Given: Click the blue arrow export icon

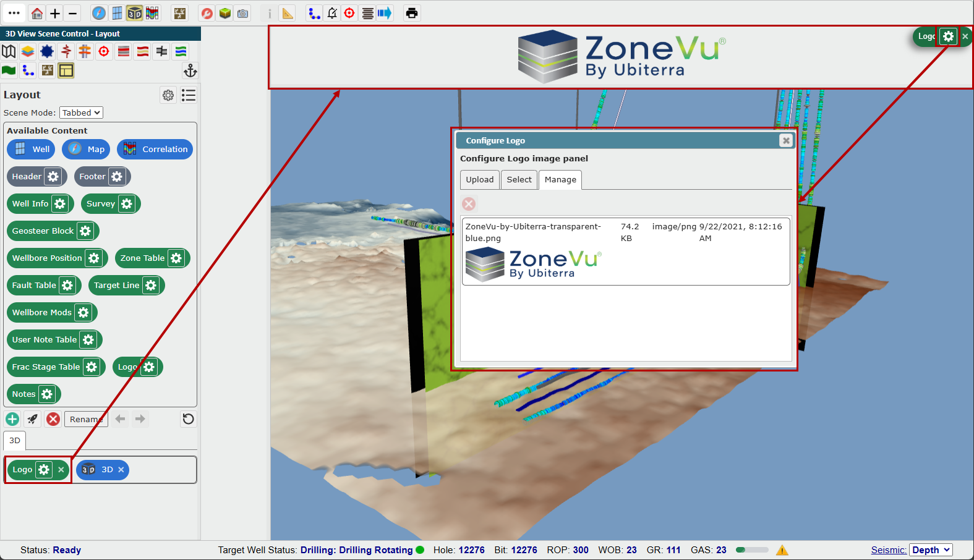Looking at the screenshot, I should [385, 13].
